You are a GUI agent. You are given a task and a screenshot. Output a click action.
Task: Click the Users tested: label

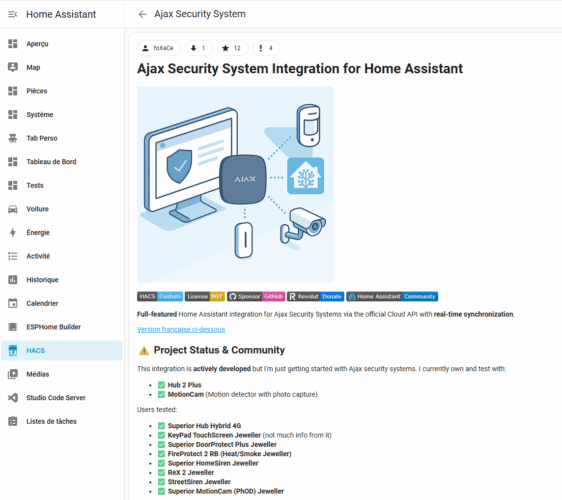coord(157,410)
